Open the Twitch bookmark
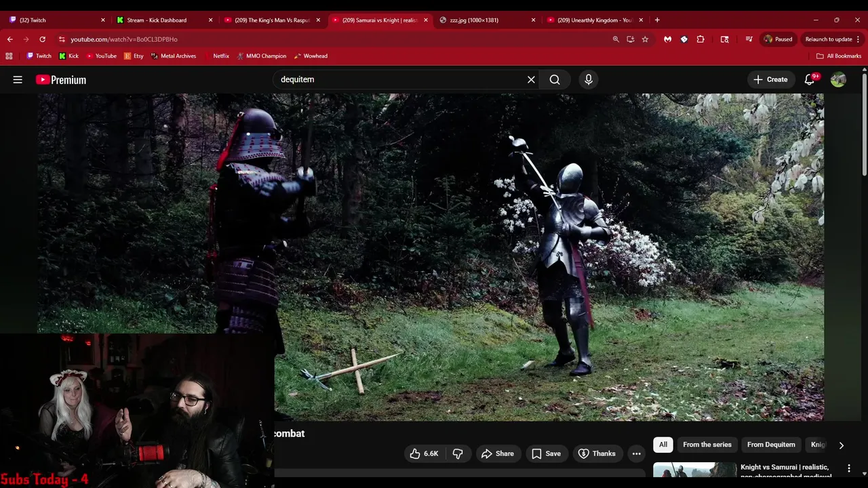This screenshot has height=488, width=868. pos(39,56)
